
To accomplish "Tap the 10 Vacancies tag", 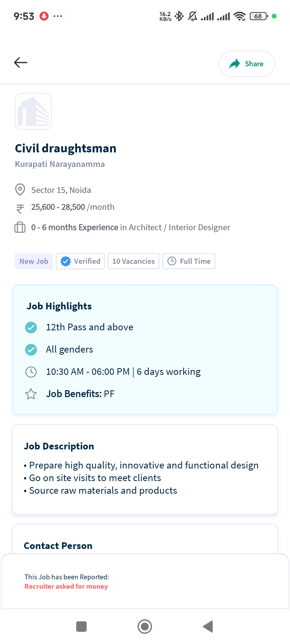I will [x=133, y=261].
